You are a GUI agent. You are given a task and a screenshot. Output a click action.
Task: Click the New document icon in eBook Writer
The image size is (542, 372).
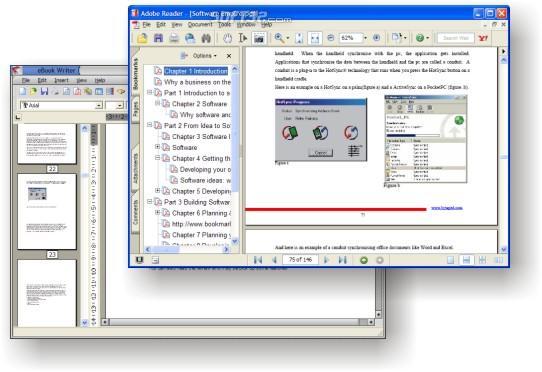[x=22, y=91]
